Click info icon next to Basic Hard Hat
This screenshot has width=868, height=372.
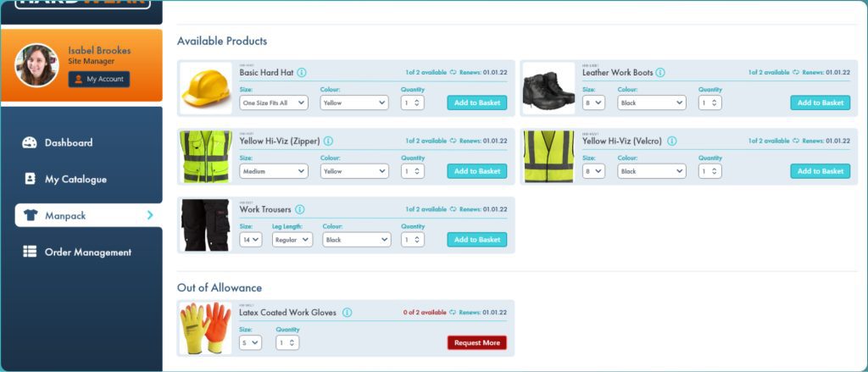point(302,73)
